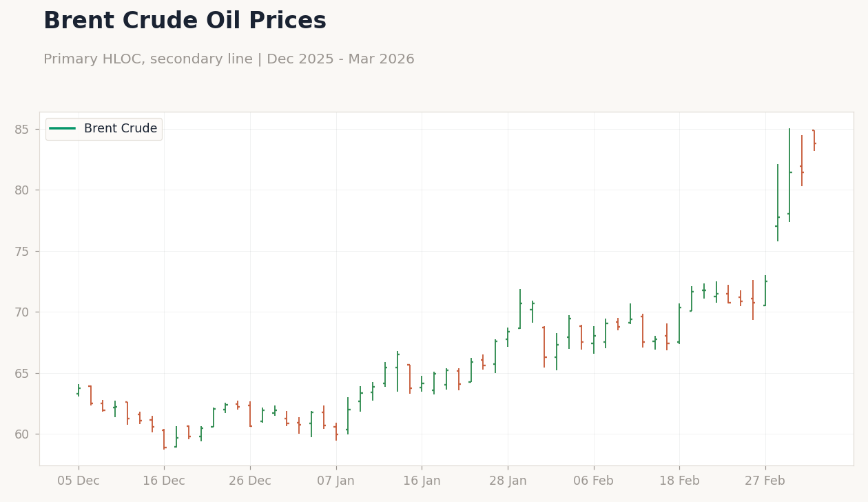Click the 65 y-axis tick label
Viewport: 868px width, 502px height.
point(22,374)
